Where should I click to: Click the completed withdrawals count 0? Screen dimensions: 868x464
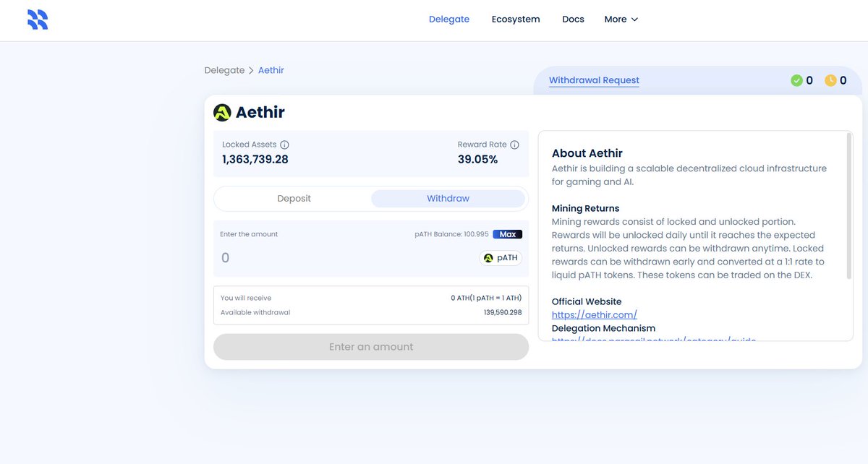[x=809, y=81]
